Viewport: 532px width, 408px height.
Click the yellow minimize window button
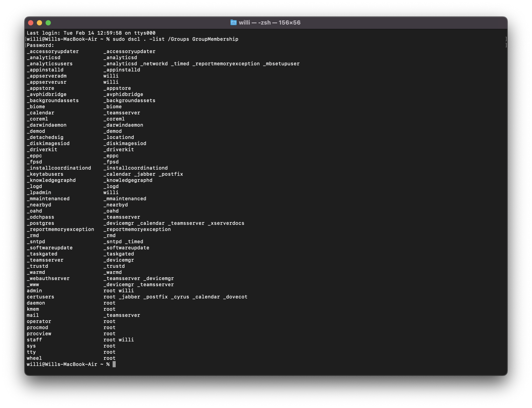(39, 23)
